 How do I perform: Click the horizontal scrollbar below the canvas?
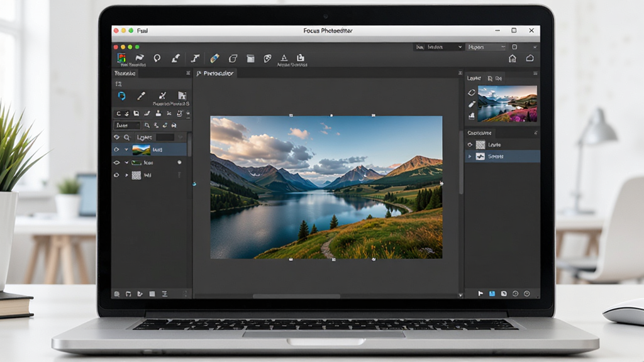click(297, 296)
